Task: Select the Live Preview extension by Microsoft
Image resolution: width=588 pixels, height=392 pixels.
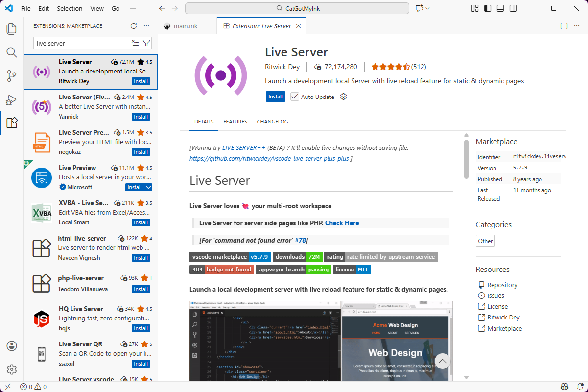Action: coord(91,177)
